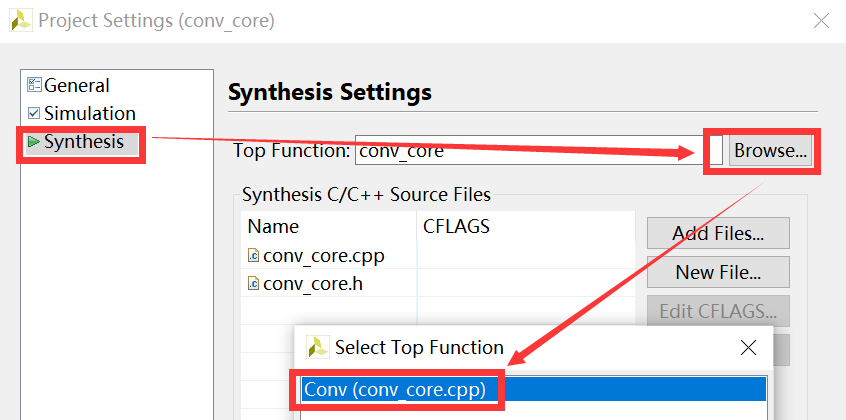Close the Select Top Function dialog
846x420 pixels.
tap(748, 348)
